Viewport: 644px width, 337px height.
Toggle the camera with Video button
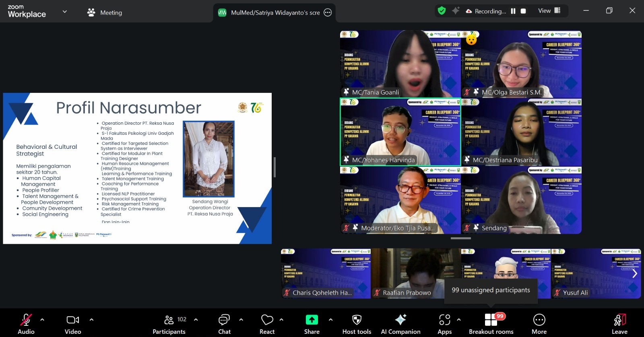pyautogui.click(x=73, y=323)
